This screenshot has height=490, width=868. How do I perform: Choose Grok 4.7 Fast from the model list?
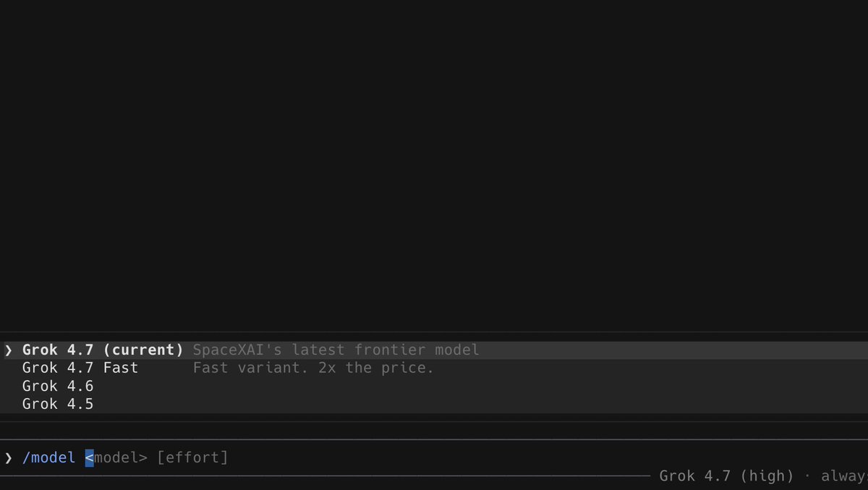[434, 368]
